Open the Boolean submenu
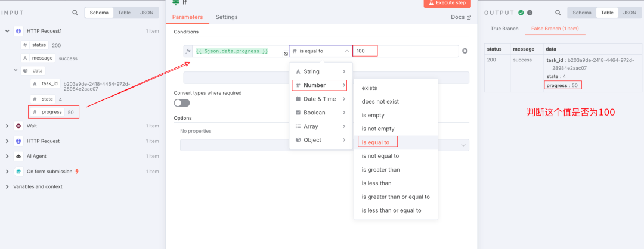This screenshot has width=644, height=249. tap(321, 113)
